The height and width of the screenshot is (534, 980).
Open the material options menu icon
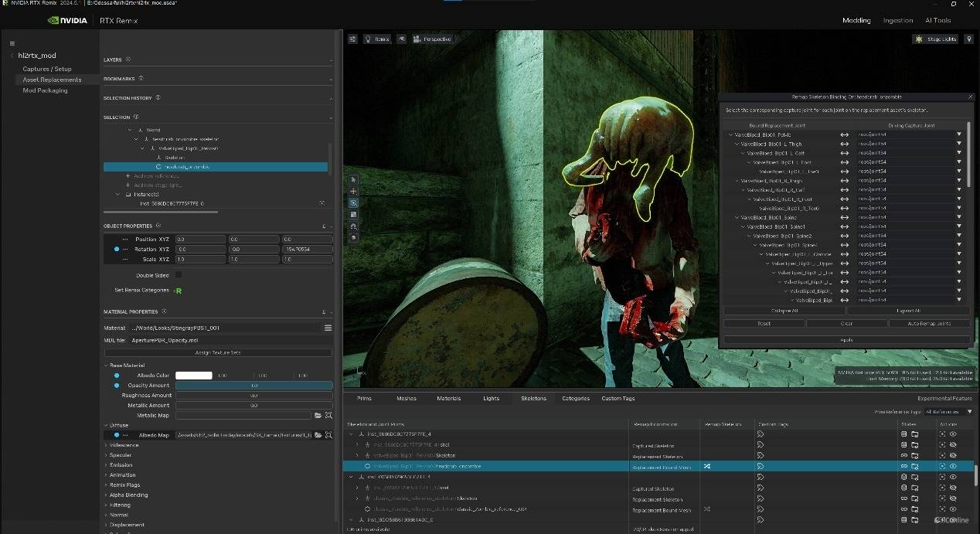[x=328, y=328]
